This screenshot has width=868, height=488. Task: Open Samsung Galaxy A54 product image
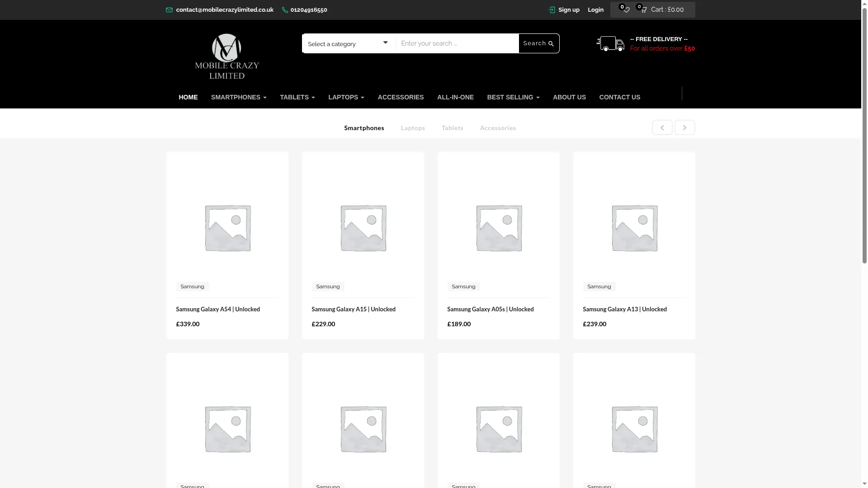pos(227,228)
